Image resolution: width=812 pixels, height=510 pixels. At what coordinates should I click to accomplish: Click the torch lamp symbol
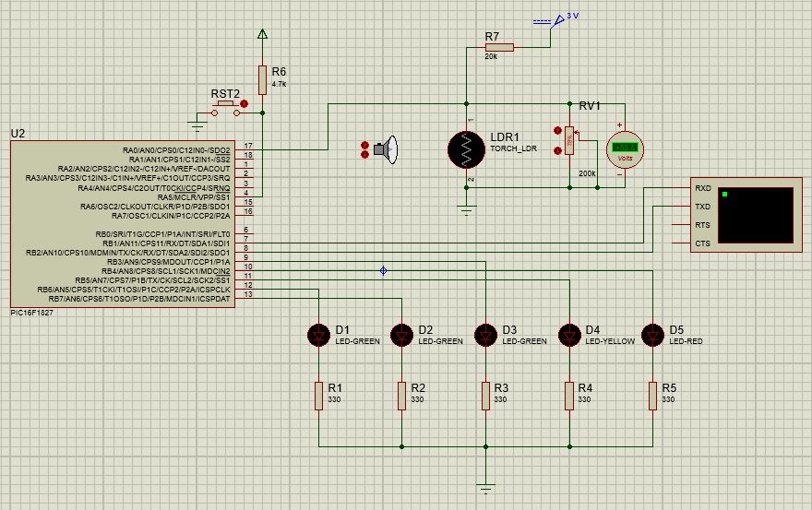coord(387,149)
